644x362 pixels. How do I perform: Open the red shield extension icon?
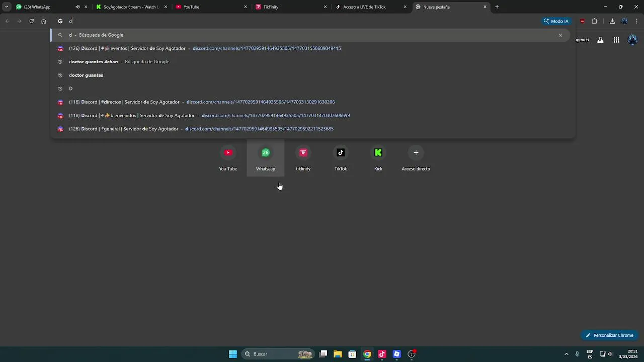click(582, 21)
